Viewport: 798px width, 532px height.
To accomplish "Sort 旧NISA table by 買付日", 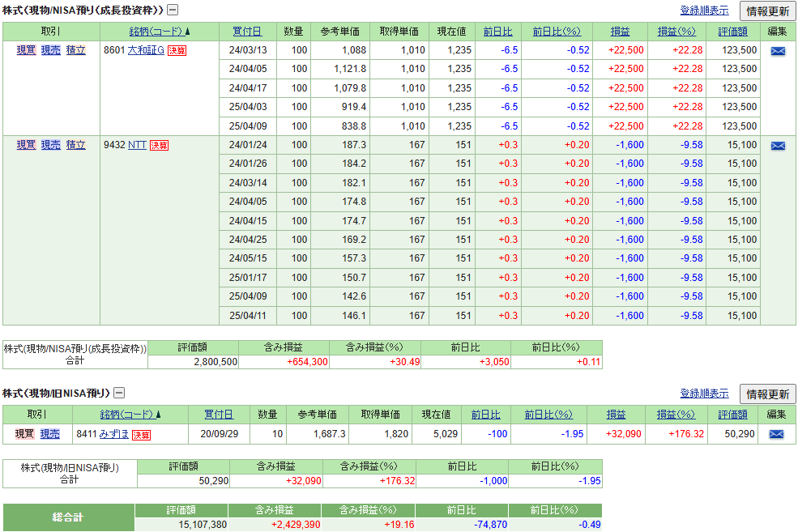I will click(219, 415).
